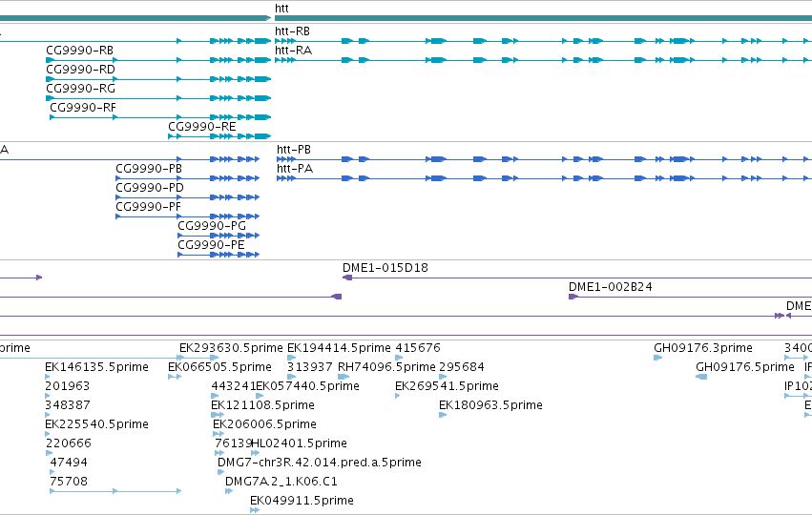Select EST EK269541.5prime

click(447, 386)
